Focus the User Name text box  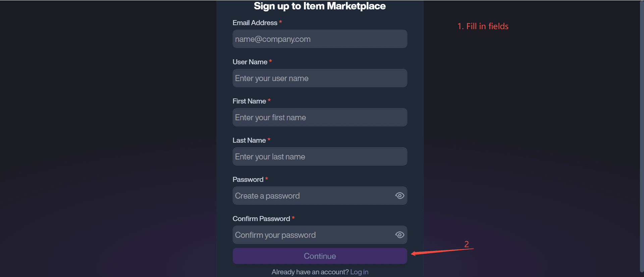coord(320,78)
